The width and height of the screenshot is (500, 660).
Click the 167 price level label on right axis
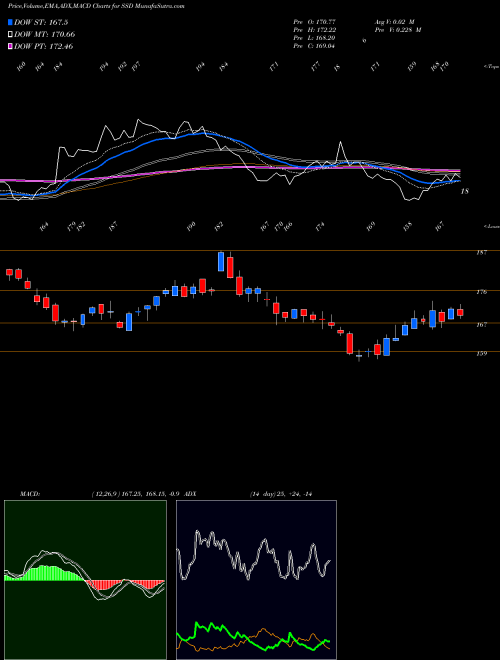click(482, 325)
